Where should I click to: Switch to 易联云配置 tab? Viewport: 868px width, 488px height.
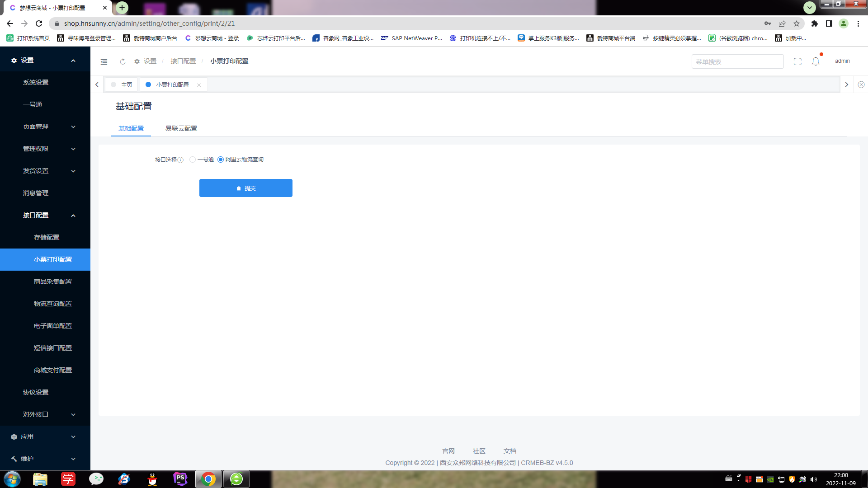pyautogui.click(x=181, y=128)
